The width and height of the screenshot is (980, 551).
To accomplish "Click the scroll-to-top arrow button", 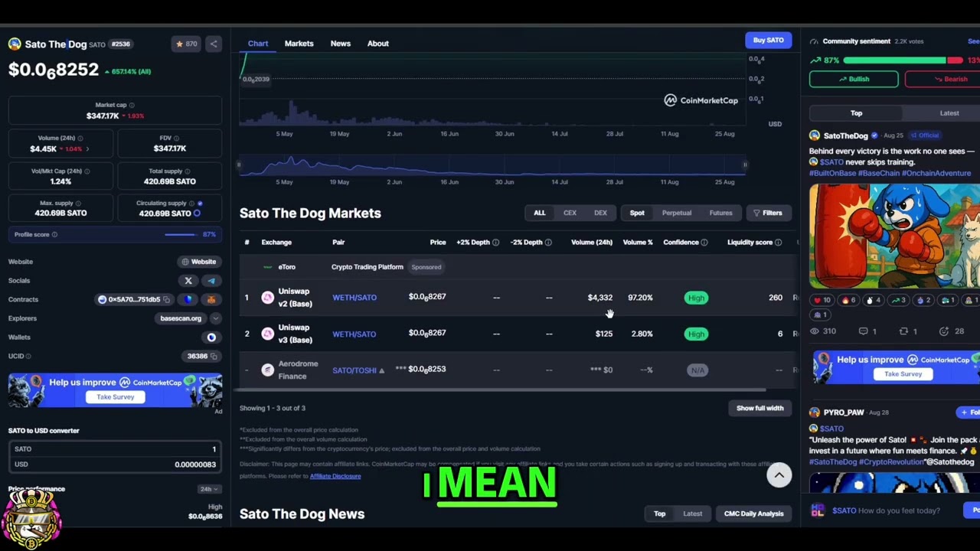I will [779, 475].
